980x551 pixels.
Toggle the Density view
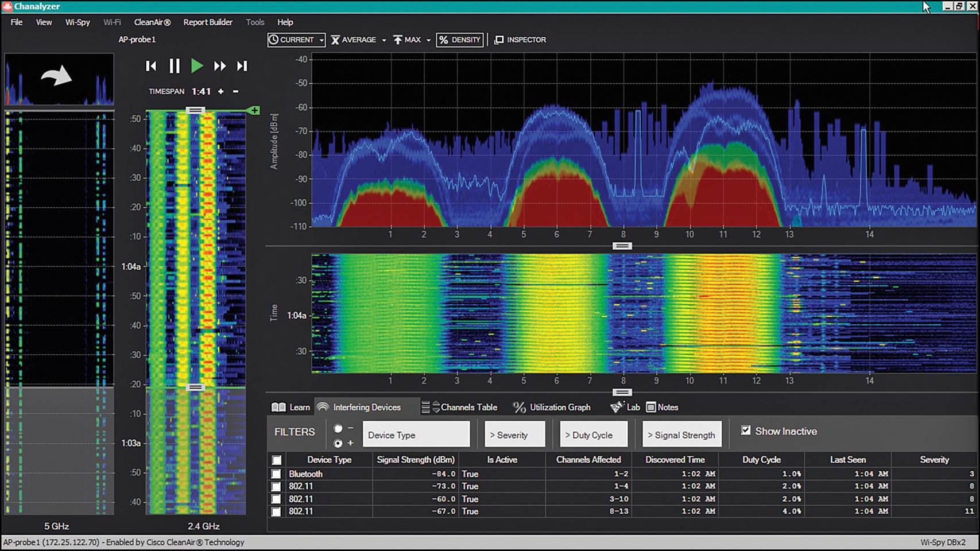point(459,40)
